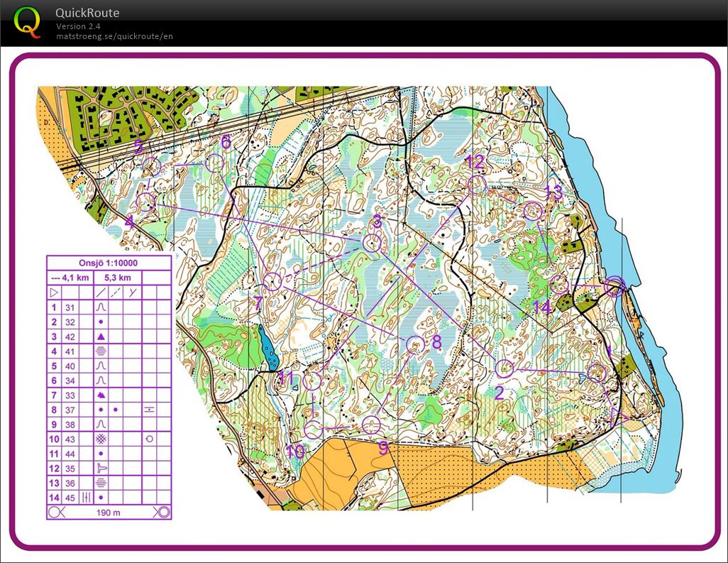Screen dimensions: 728x563
Task: Select control circle 2 on the map
Action: (504, 368)
